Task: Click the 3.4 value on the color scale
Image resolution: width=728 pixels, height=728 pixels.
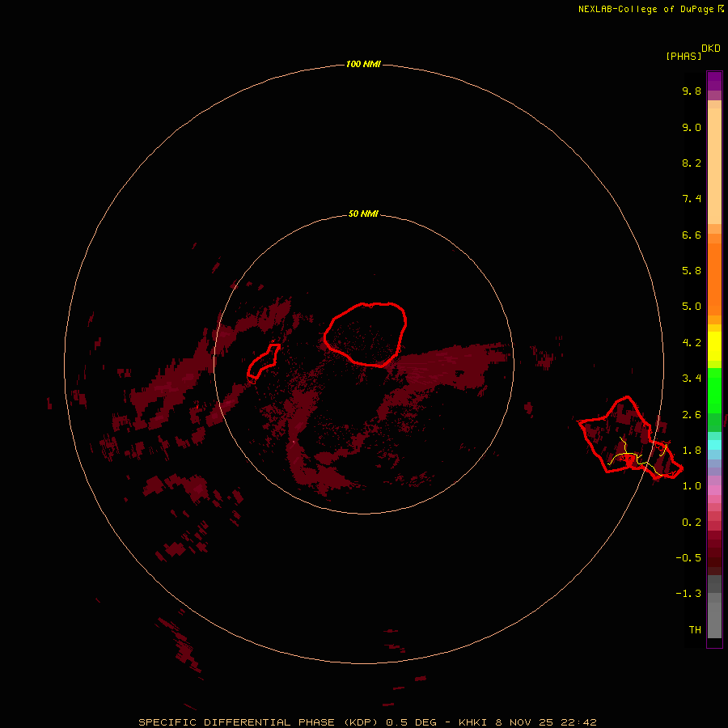Action: [692, 379]
